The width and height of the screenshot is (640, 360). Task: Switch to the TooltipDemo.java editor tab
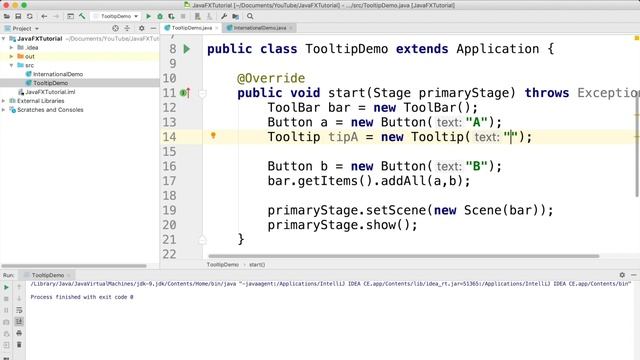(x=191, y=28)
